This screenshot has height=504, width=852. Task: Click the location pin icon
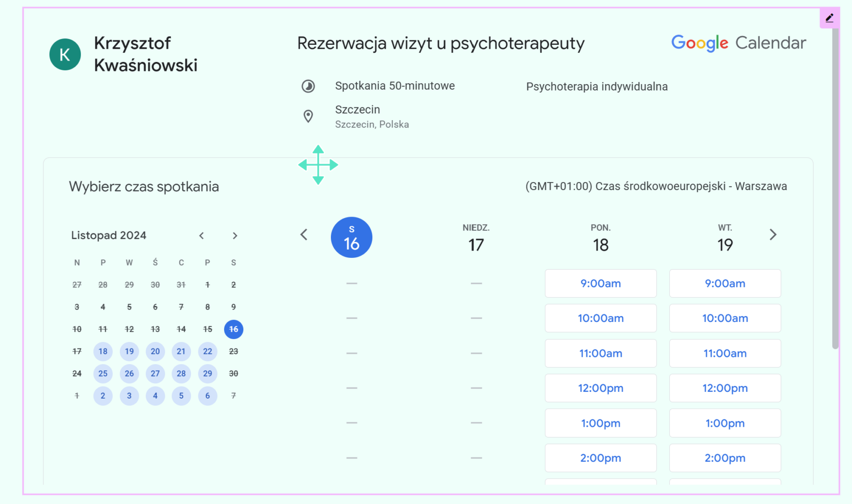tap(308, 116)
